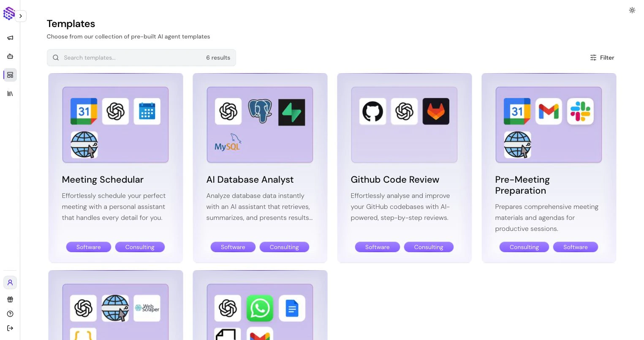Click the GitLab fox icon

coord(436,112)
